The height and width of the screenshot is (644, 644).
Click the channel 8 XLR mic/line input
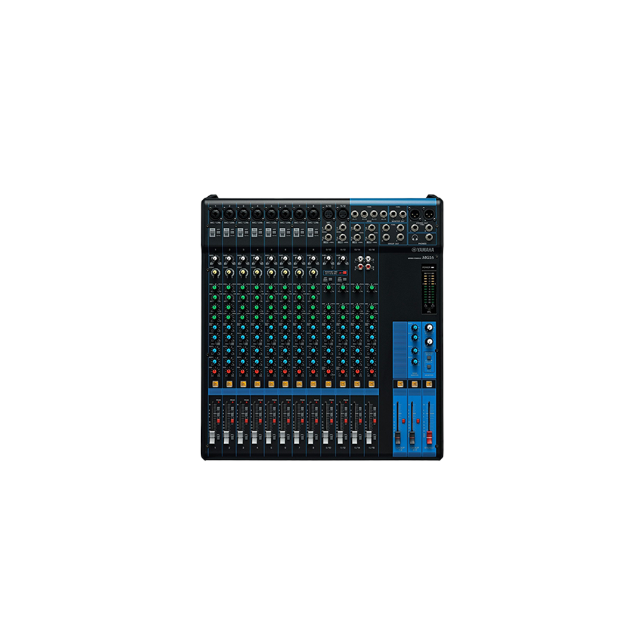point(313,214)
